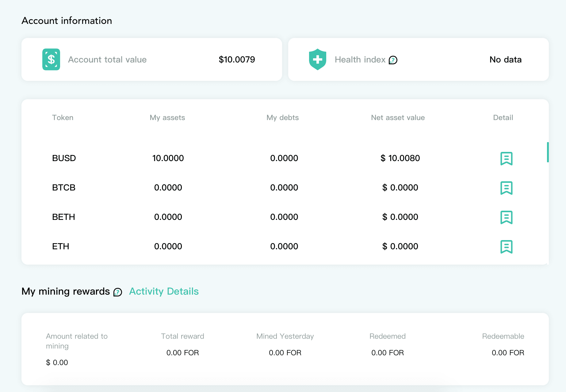Click the Detail column header

click(x=503, y=118)
